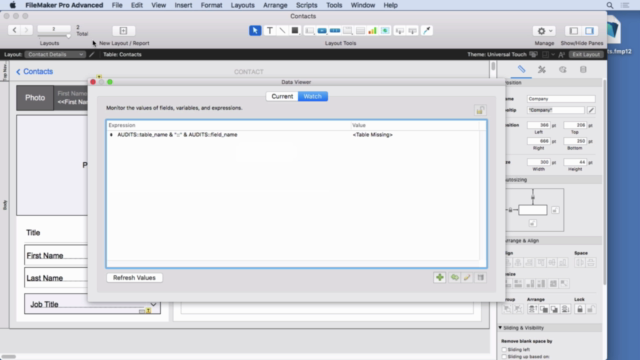Screen dimensions: 640x360
Task: Switch to the Current tab
Action: (x=282, y=96)
